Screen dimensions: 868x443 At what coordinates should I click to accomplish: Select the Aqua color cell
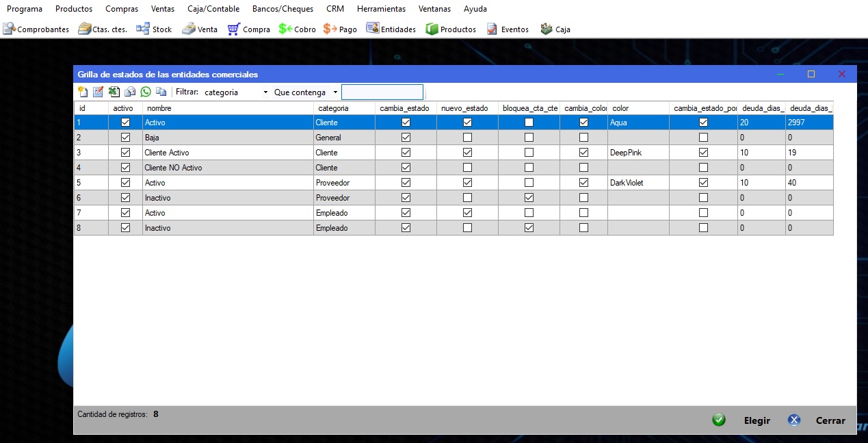click(x=638, y=123)
